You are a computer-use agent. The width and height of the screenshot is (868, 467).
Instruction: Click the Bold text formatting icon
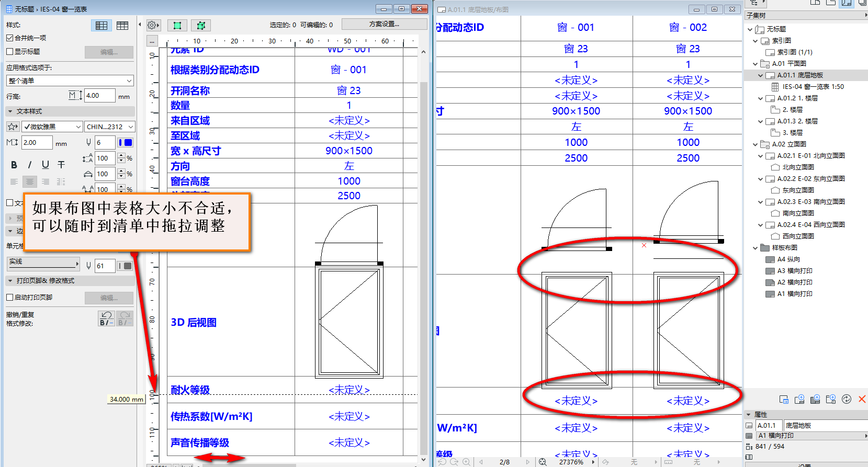(14, 165)
